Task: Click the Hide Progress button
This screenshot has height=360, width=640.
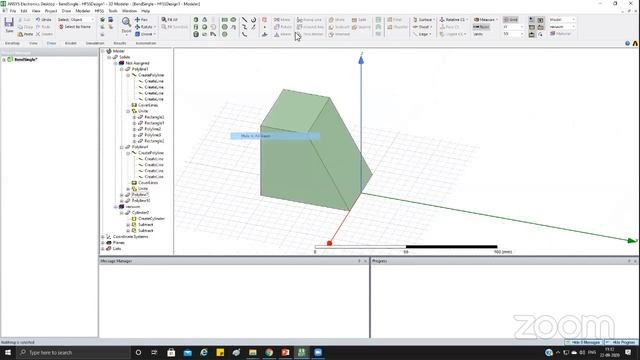Action: (x=621, y=342)
